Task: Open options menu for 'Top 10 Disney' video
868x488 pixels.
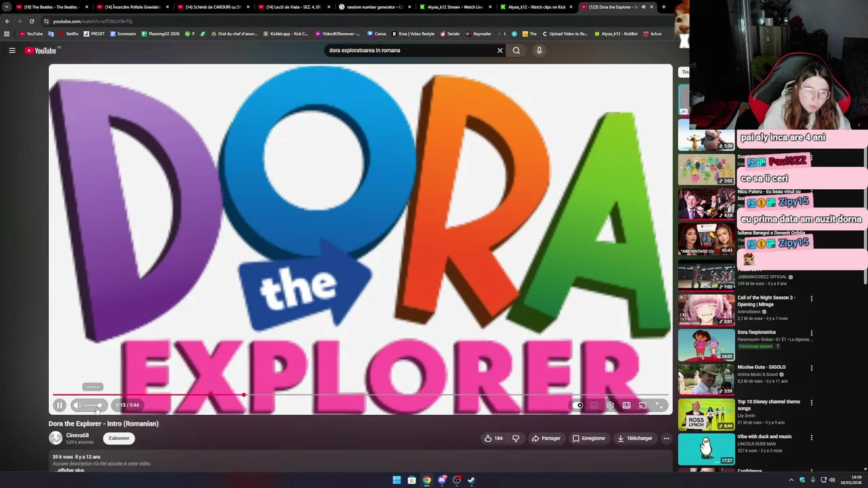Action: (x=811, y=403)
